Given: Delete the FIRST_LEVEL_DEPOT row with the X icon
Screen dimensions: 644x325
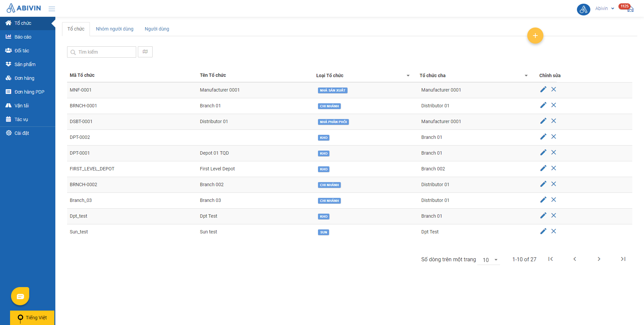Looking at the screenshot, I should pyautogui.click(x=554, y=168).
